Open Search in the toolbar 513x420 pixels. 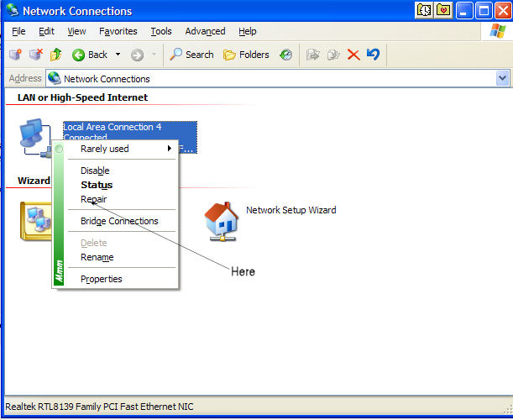191,55
